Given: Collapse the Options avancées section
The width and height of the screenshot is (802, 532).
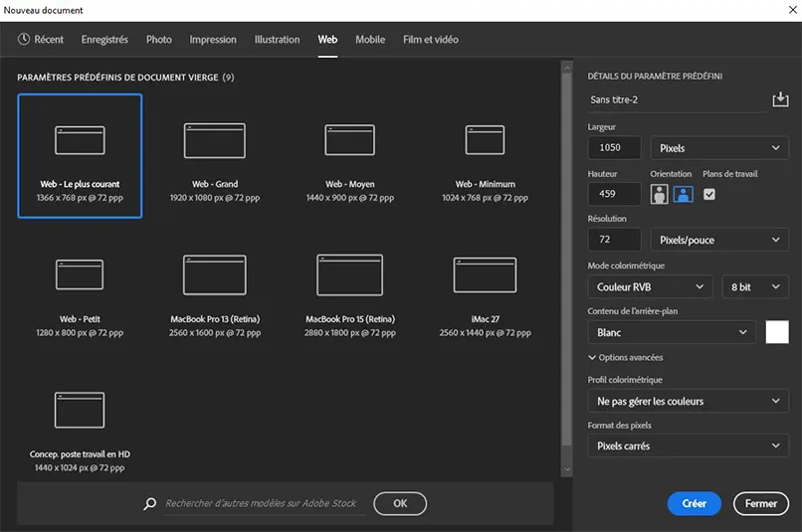Looking at the screenshot, I should 626,357.
